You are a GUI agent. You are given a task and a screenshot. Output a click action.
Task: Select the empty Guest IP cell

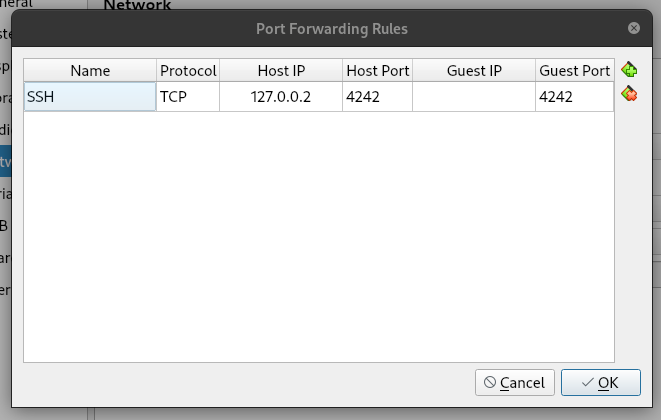[474, 97]
